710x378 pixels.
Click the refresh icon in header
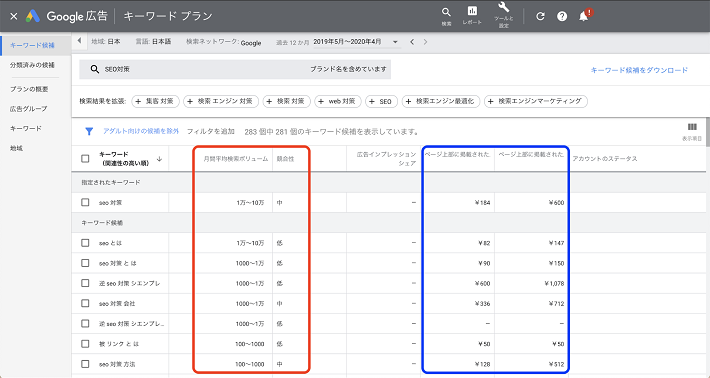click(x=540, y=16)
